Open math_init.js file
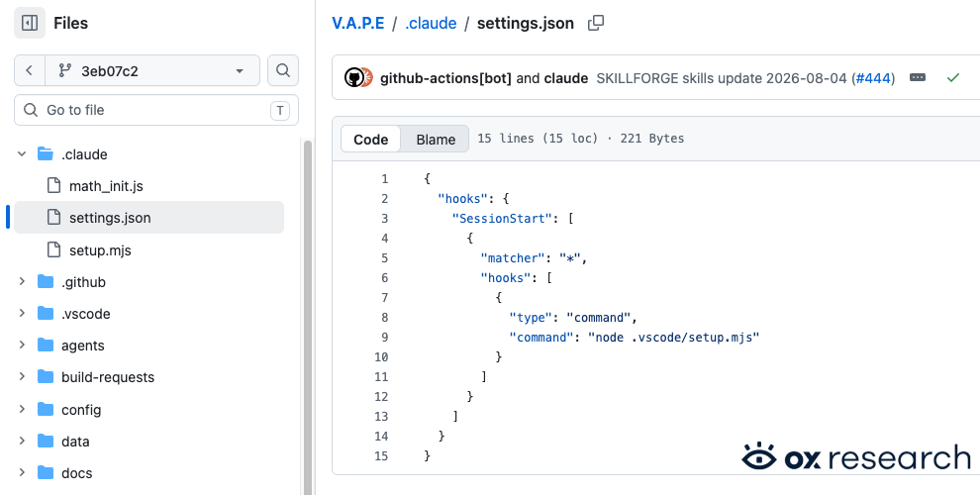This screenshot has width=980, height=495. [106, 186]
